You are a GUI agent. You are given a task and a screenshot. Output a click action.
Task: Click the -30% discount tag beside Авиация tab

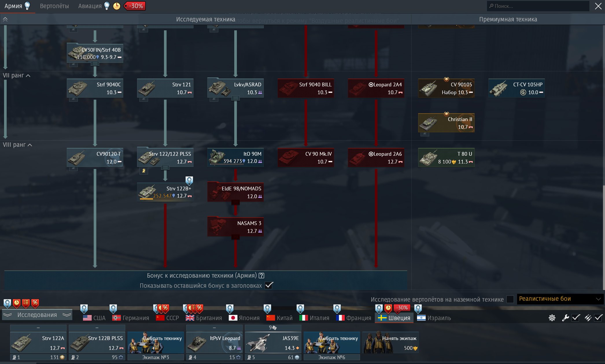[x=135, y=6]
